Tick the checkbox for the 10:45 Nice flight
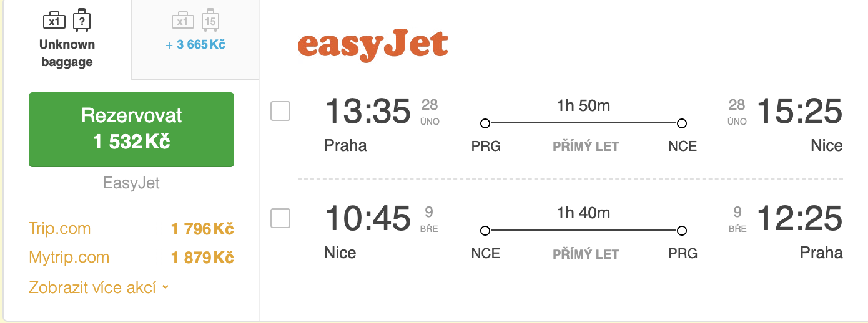The height and width of the screenshot is (323, 868). coord(280,218)
